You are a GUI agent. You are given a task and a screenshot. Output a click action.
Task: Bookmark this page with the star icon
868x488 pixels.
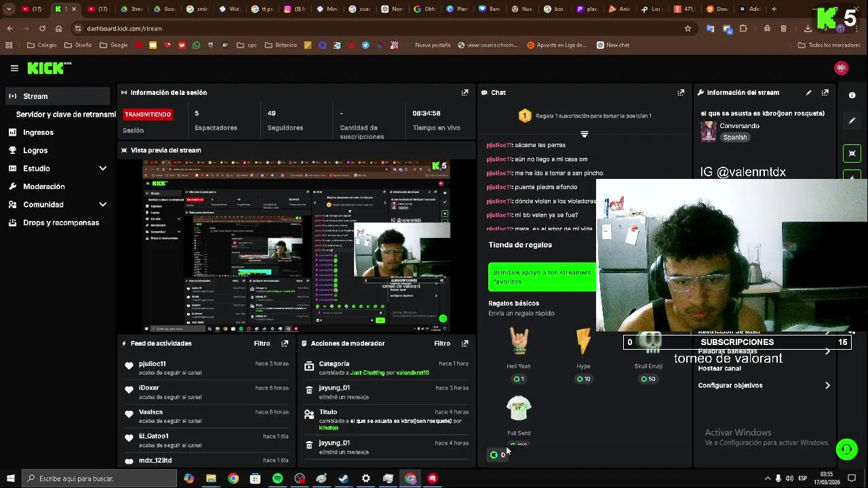(x=688, y=28)
